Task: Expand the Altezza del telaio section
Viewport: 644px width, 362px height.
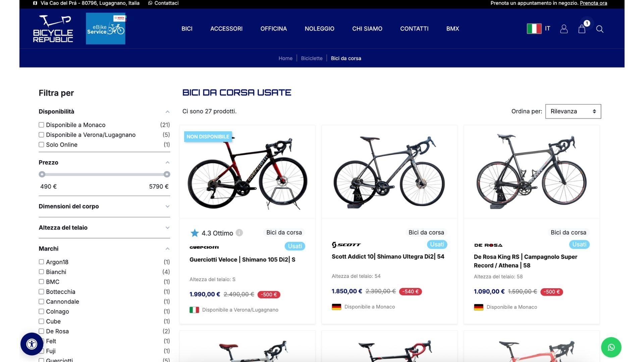Action: click(x=104, y=228)
